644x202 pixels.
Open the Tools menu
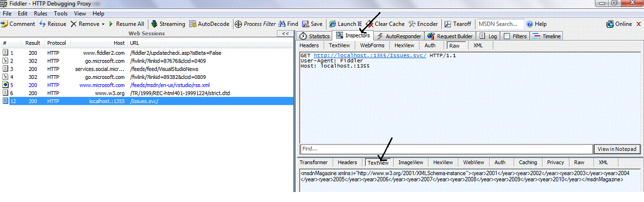pyautogui.click(x=60, y=13)
